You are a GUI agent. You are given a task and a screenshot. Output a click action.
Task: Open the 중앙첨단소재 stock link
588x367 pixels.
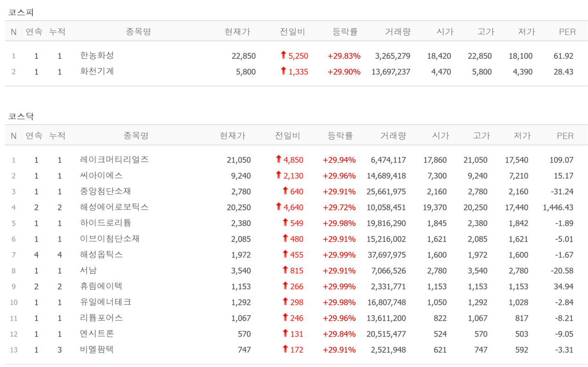[106, 191]
